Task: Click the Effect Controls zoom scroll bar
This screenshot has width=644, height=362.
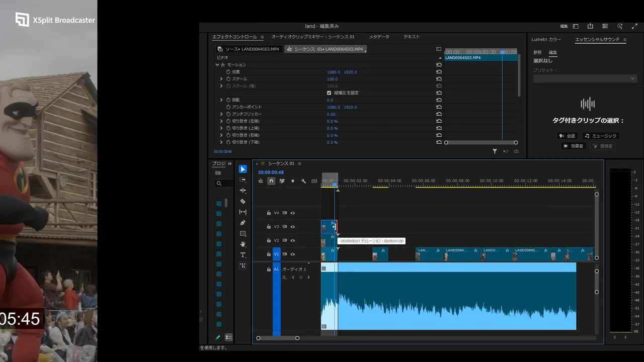Action: coord(481,142)
